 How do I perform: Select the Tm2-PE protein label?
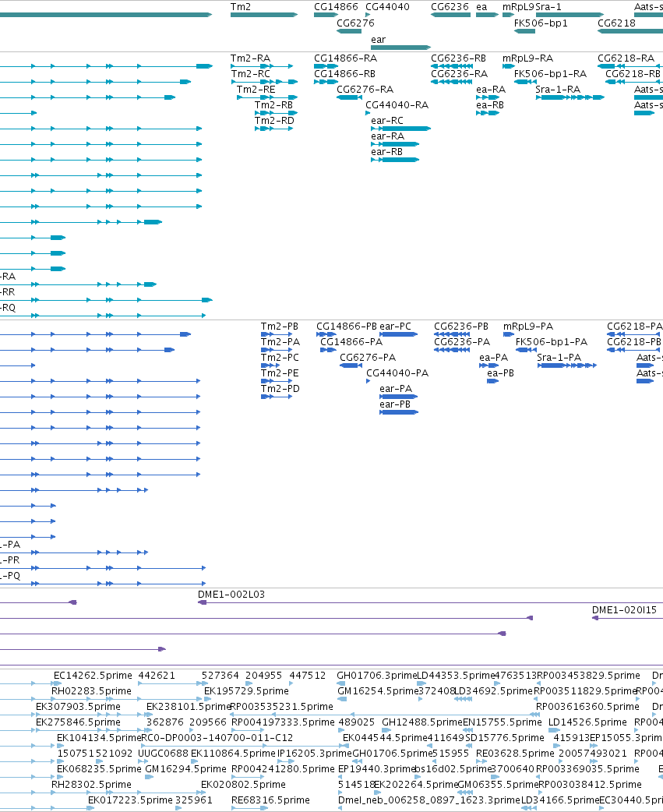click(280, 372)
